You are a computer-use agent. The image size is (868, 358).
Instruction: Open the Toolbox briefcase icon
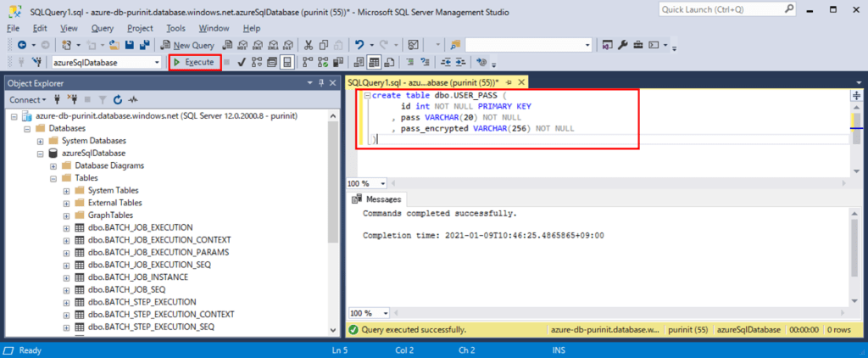tap(637, 46)
